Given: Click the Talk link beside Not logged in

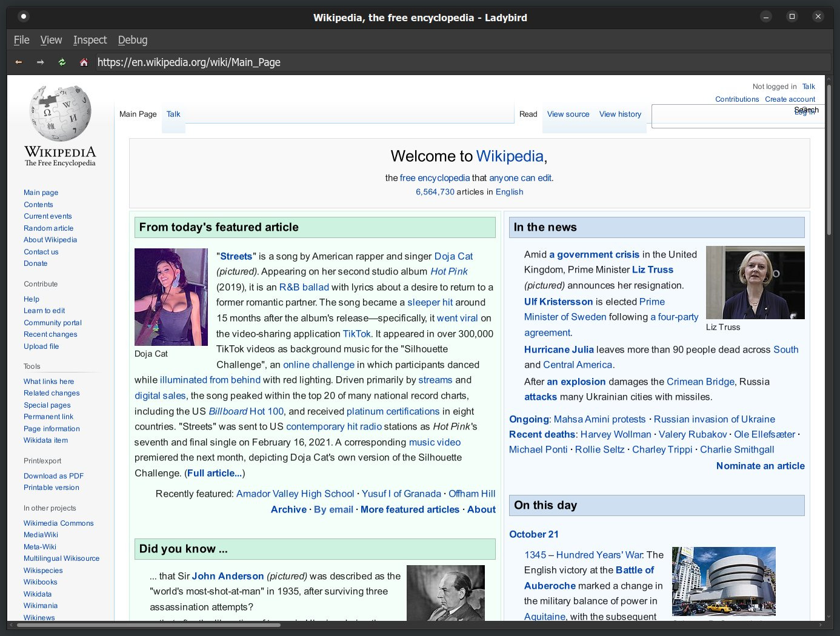Looking at the screenshot, I should coord(808,86).
